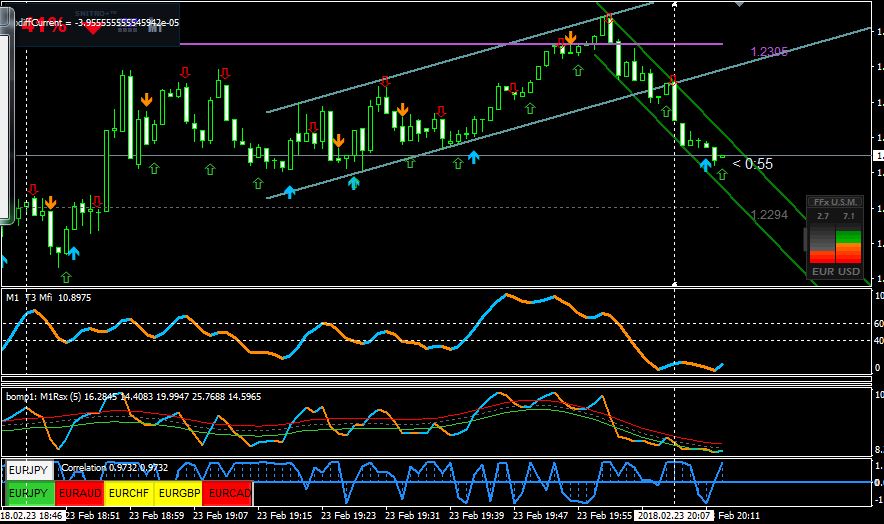Click the bomp1: M1Rsx (5) indicator label
The width and height of the screenshot is (884, 524).
pyautogui.click(x=133, y=397)
